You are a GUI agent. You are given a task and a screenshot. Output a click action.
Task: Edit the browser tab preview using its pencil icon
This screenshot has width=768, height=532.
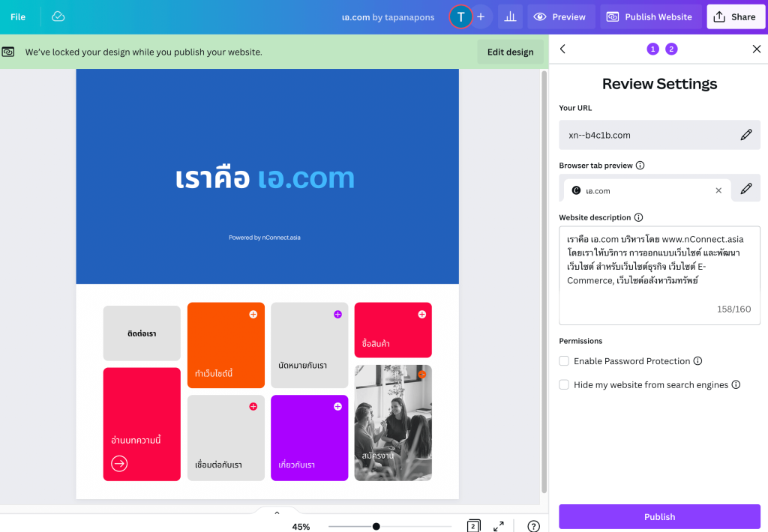pyautogui.click(x=746, y=190)
